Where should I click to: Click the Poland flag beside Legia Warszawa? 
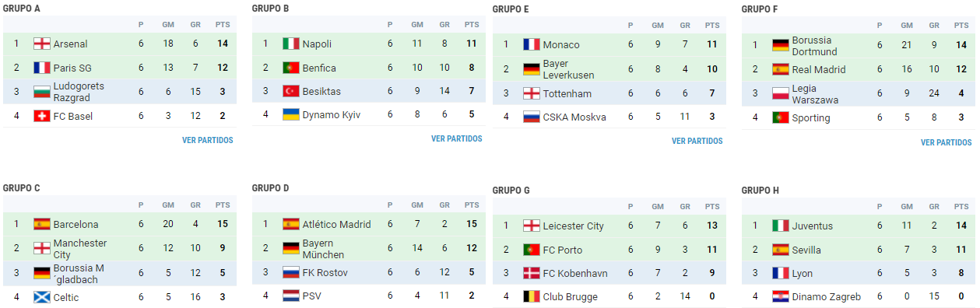(x=781, y=93)
